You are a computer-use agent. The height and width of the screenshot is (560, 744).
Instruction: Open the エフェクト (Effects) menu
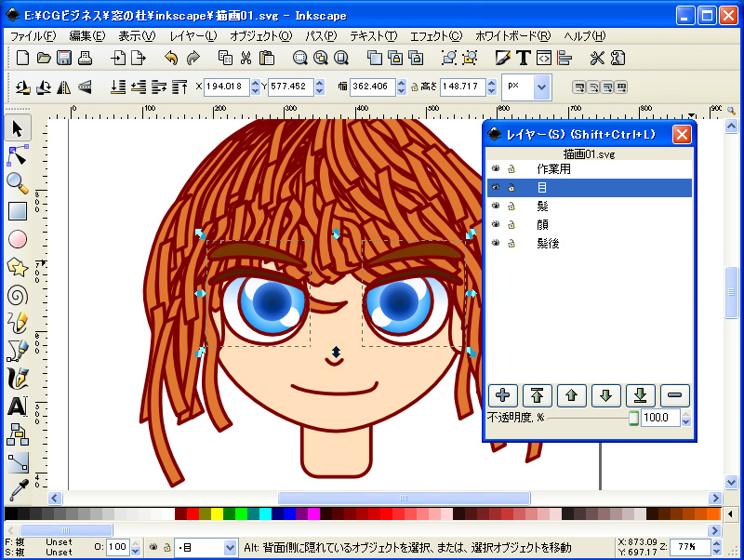tap(435, 35)
